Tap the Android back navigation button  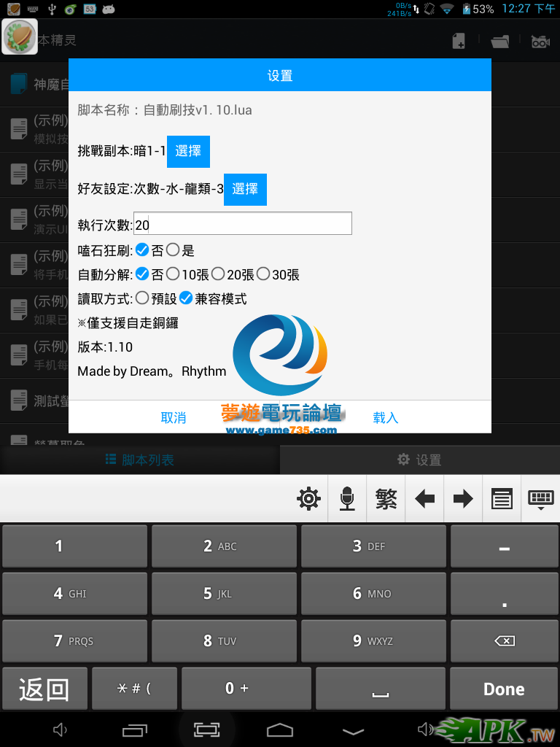point(353,729)
